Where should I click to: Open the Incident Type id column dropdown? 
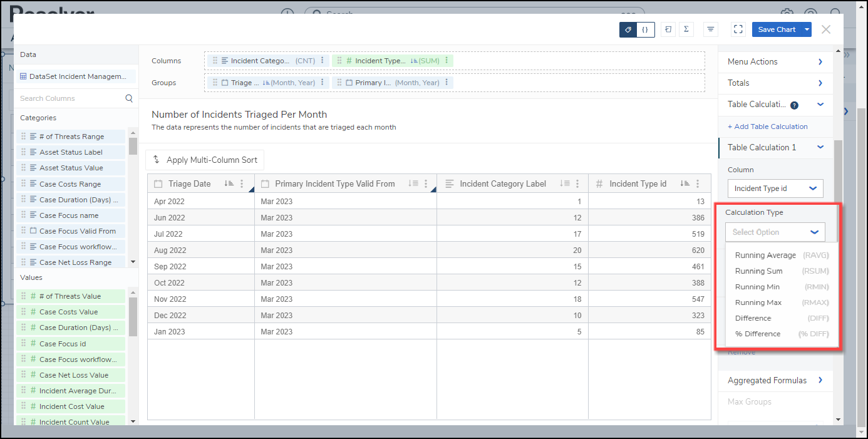click(x=775, y=189)
